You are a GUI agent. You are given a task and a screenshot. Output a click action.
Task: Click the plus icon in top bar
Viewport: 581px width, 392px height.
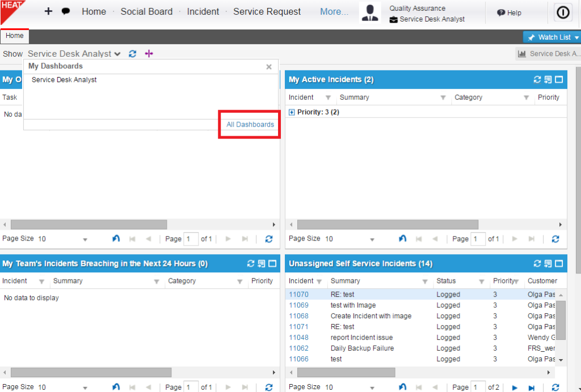tap(48, 11)
